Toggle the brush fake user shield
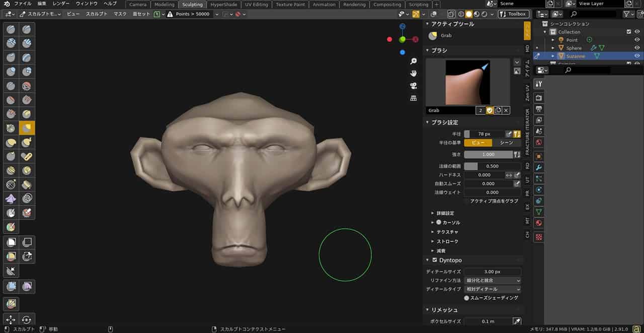This screenshot has width=644, height=333. pos(490,110)
